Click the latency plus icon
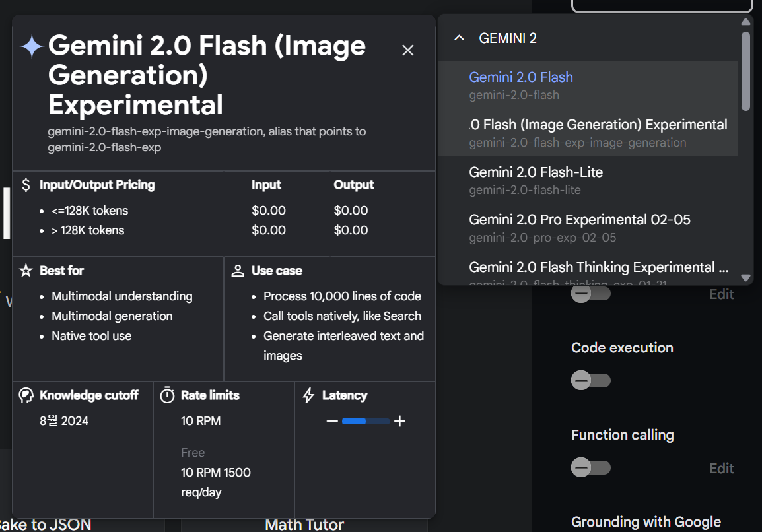762x532 pixels. coord(399,421)
